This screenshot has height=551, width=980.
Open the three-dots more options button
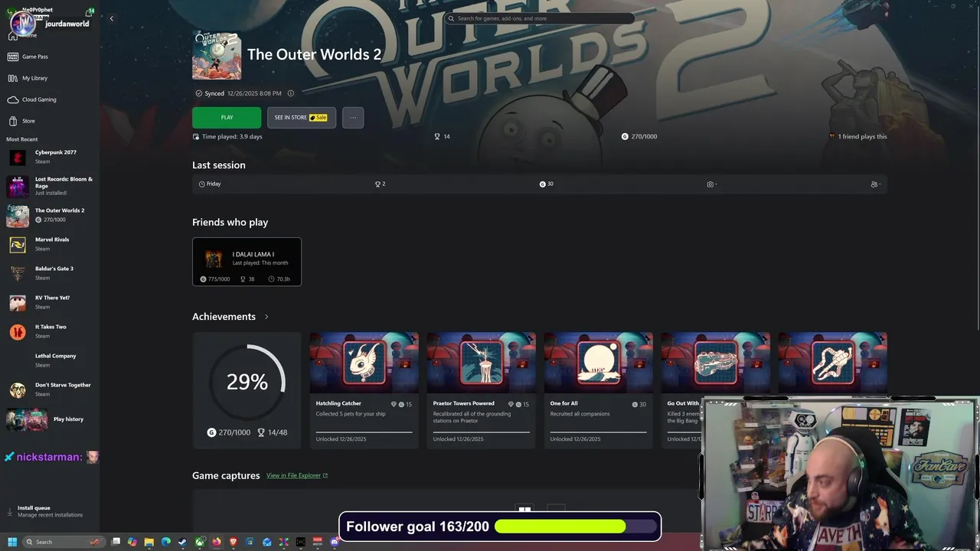[x=353, y=117]
